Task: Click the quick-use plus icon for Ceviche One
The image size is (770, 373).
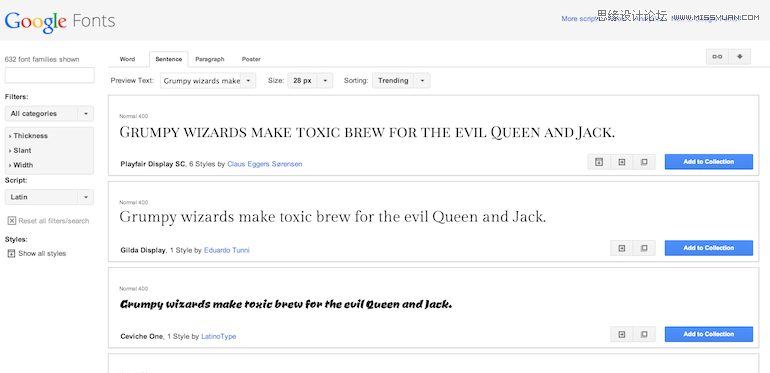Action: coord(622,335)
